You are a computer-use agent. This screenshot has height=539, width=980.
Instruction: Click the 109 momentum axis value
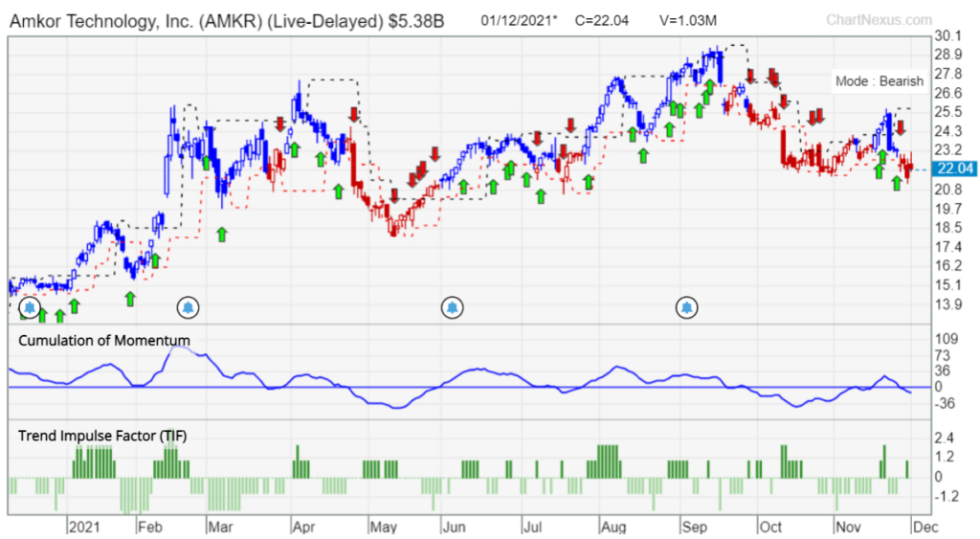tap(947, 339)
